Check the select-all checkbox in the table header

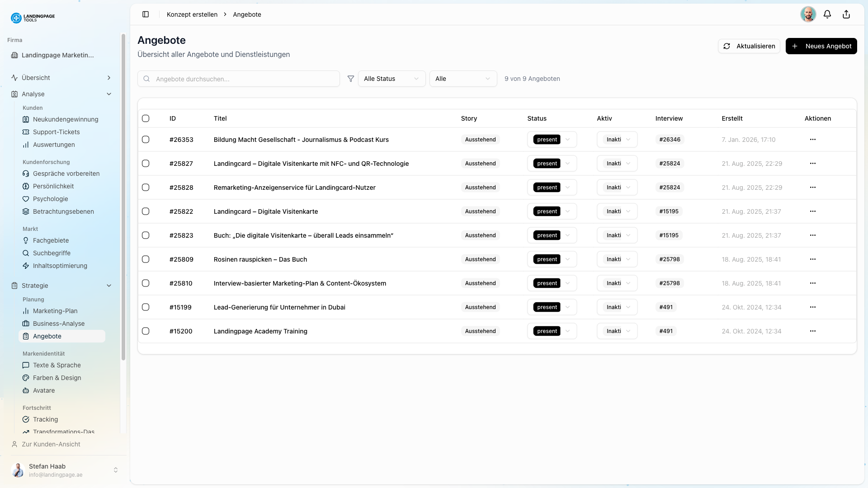tap(146, 118)
